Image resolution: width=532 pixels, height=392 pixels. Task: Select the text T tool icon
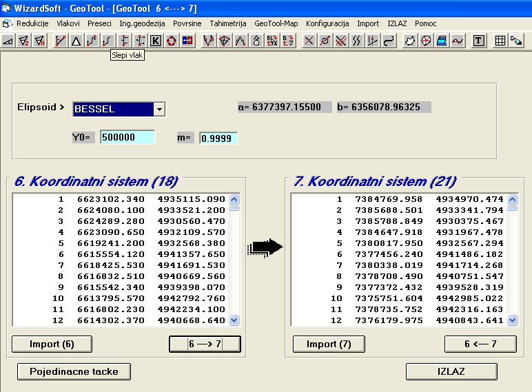pos(478,41)
